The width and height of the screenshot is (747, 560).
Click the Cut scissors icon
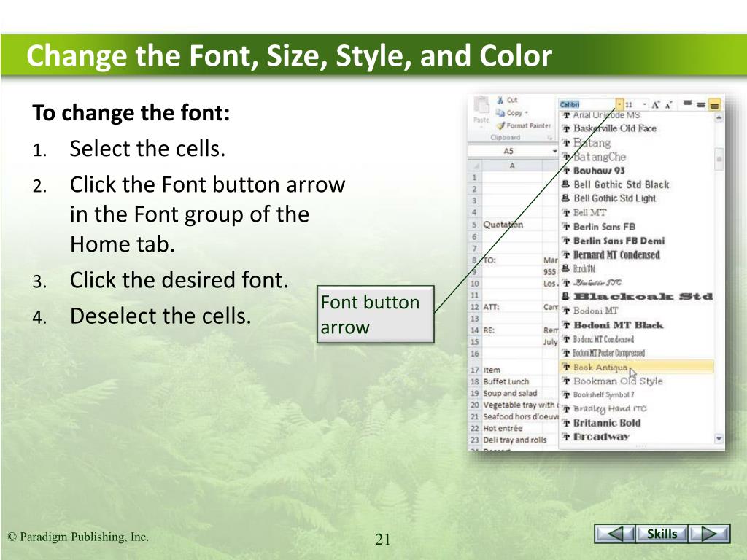click(500, 100)
